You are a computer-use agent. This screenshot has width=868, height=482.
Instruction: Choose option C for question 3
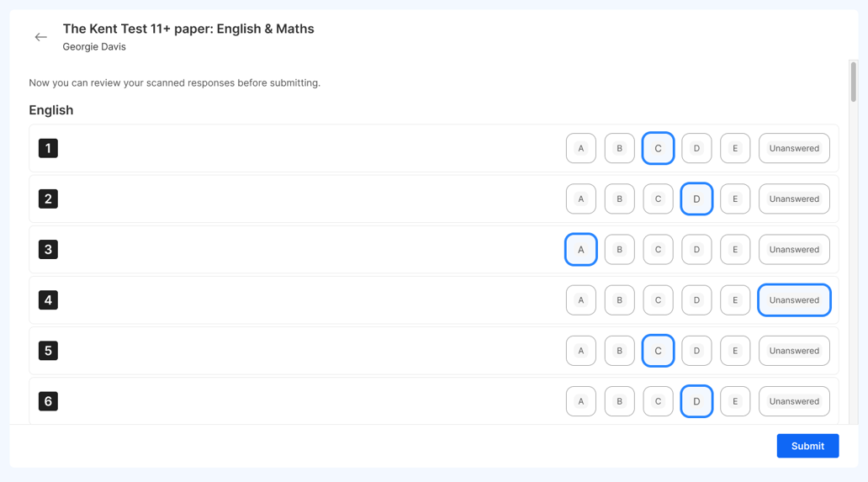click(x=658, y=250)
